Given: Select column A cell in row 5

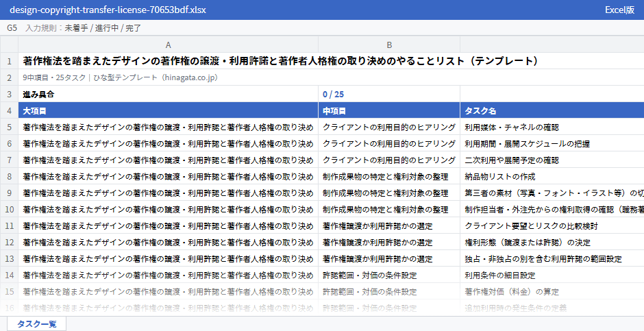Looking at the screenshot, I should (x=168, y=127).
